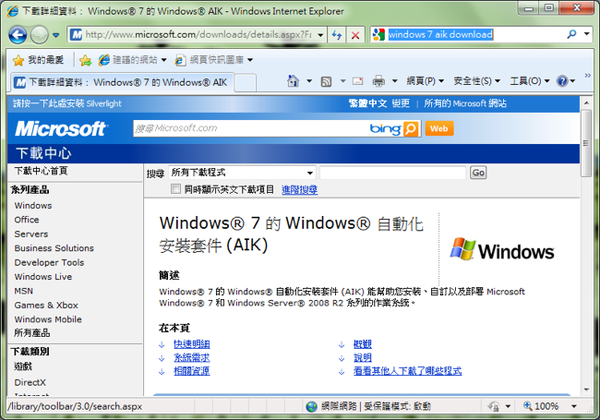The height and width of the screenshot is (420, 600).
Task: Select Business Solutions in the sidebar
Action: [x=54, y=248]
